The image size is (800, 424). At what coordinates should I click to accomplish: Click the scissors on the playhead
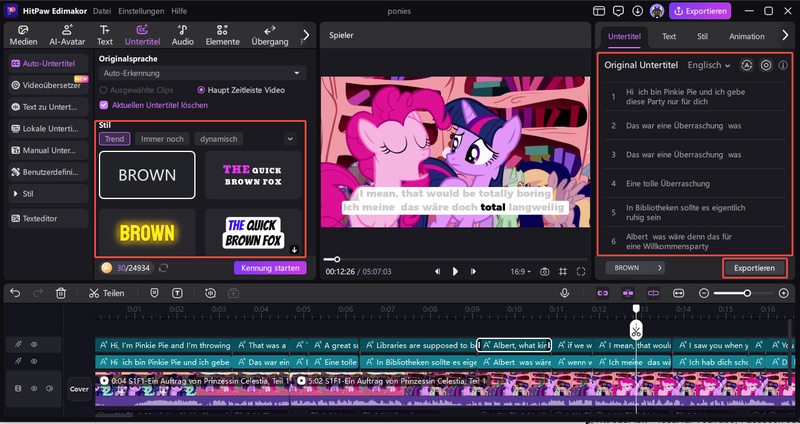pyautogui.click(x=636, y=330)
